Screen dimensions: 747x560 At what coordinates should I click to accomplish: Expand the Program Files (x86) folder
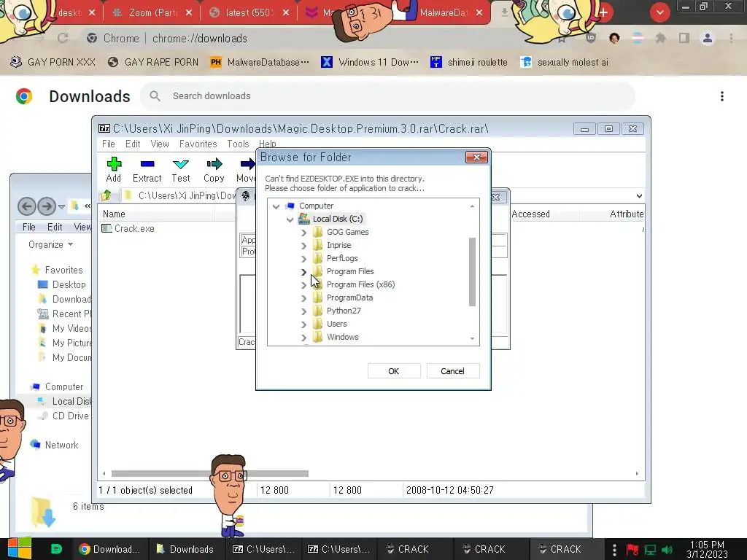click(303, 285)
